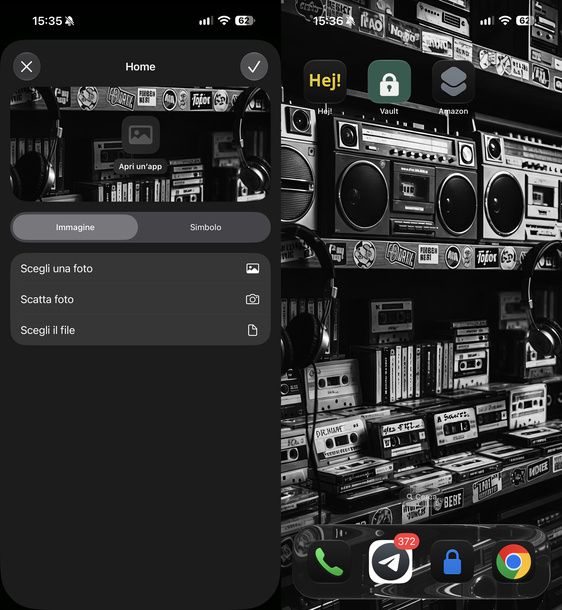
Task: Tap the 15:36 clock on home screen
Action: point(328,21)
